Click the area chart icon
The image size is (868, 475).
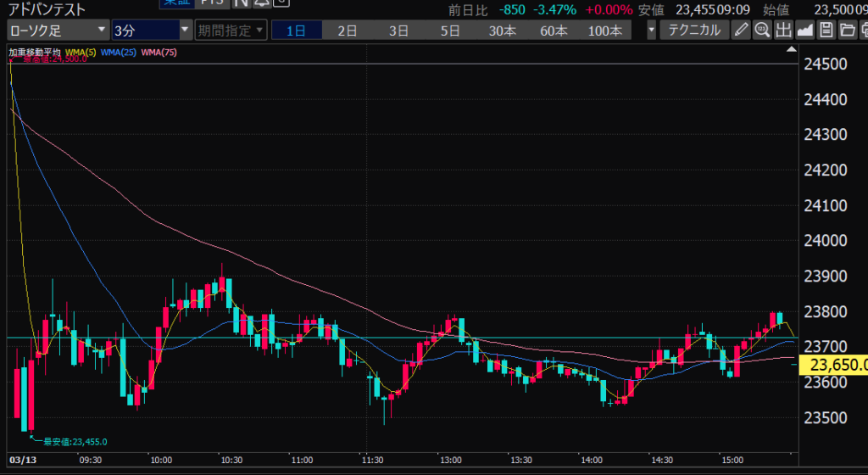[804, 31]
